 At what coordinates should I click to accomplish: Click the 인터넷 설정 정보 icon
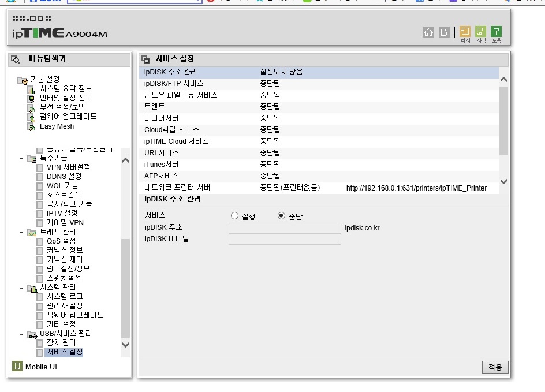pos(31,99)
